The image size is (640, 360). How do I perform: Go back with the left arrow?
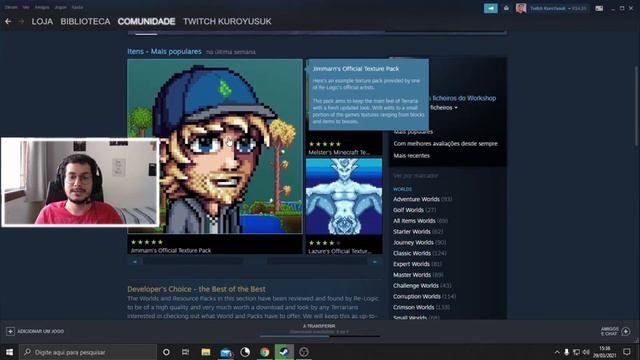[x=8, y=21]
